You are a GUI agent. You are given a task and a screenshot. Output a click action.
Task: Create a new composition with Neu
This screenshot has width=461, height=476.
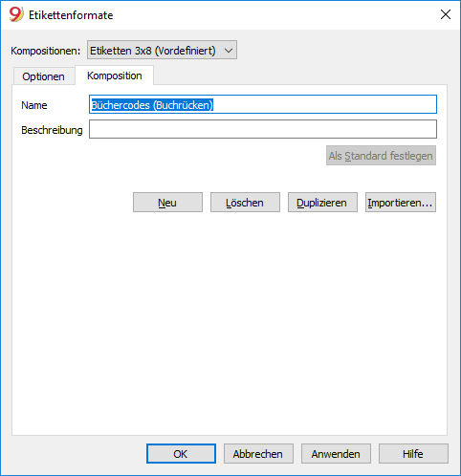click(x=167, y=203)
